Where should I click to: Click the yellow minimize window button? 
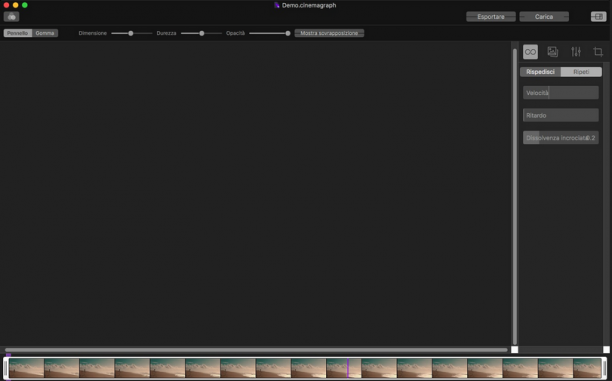(x=16, y=5)
